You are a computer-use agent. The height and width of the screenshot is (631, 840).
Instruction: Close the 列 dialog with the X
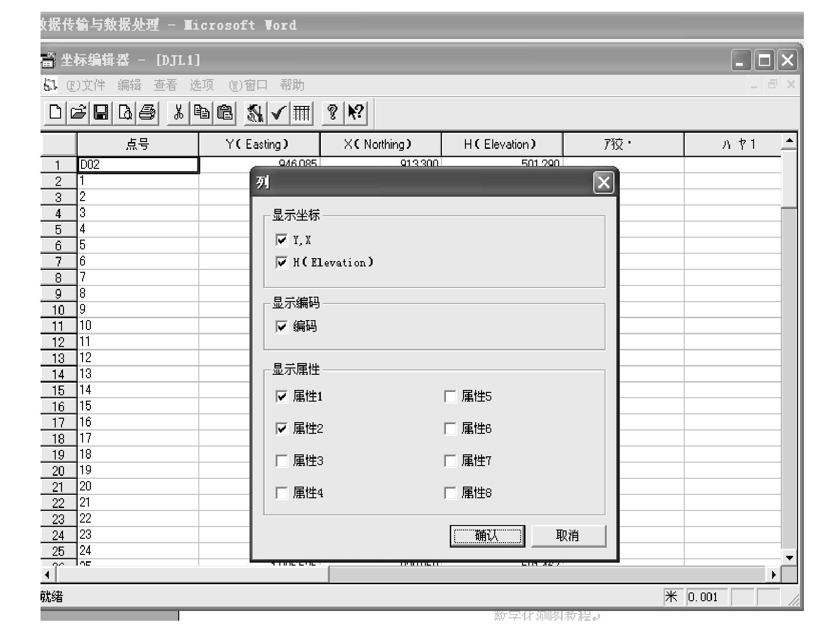(x=604, y=183)
